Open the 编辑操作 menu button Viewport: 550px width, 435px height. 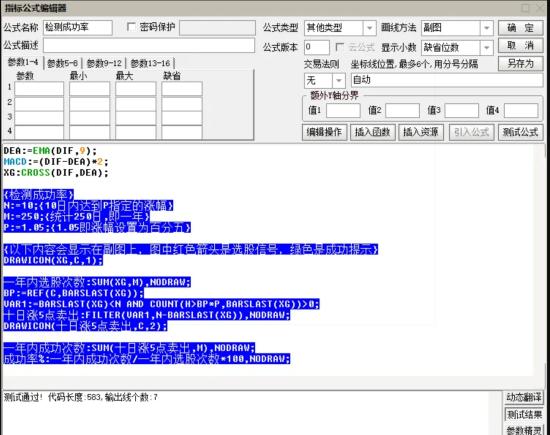pos(324,132)
